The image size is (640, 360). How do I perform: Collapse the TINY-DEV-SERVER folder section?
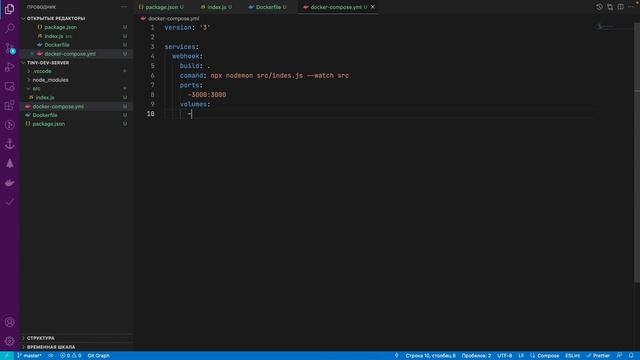click(x=48, y=63)
